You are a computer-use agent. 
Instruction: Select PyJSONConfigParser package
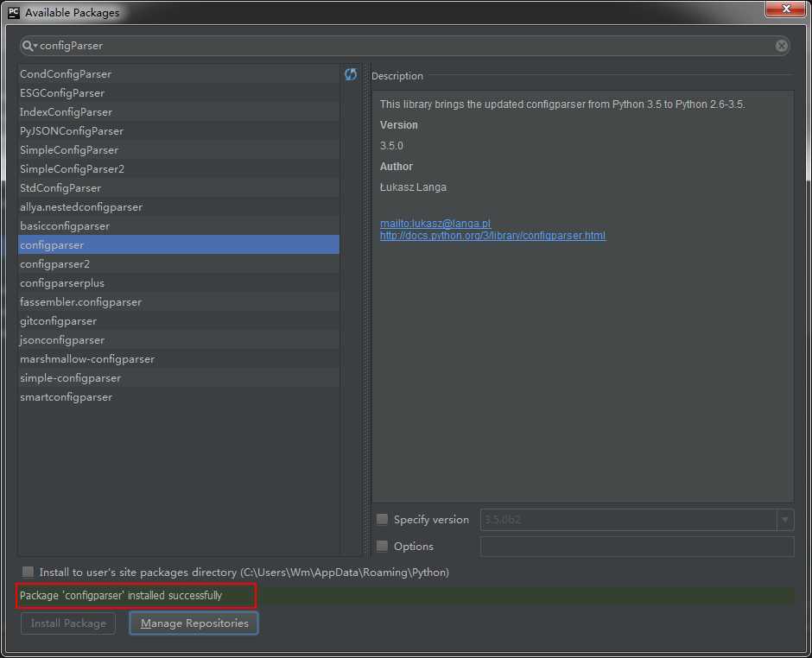tap(179, 131)
